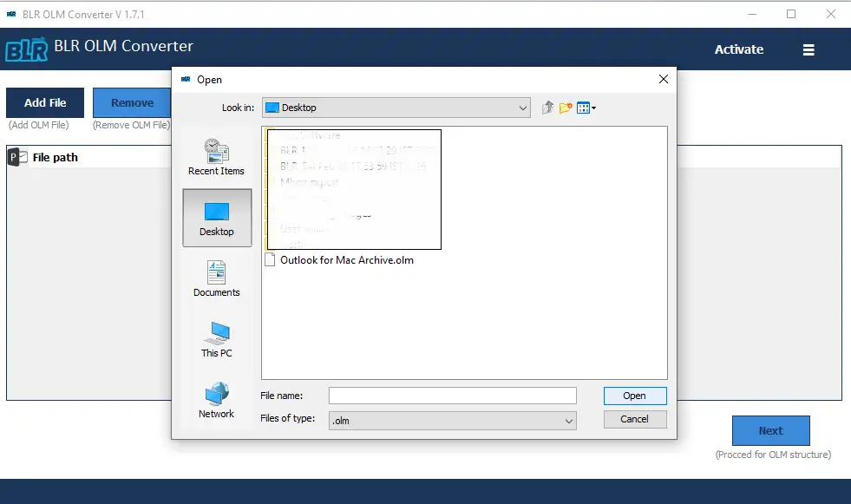Click the Create New Folder icon
The image size is (851, 504).
(x=566, y=107)
